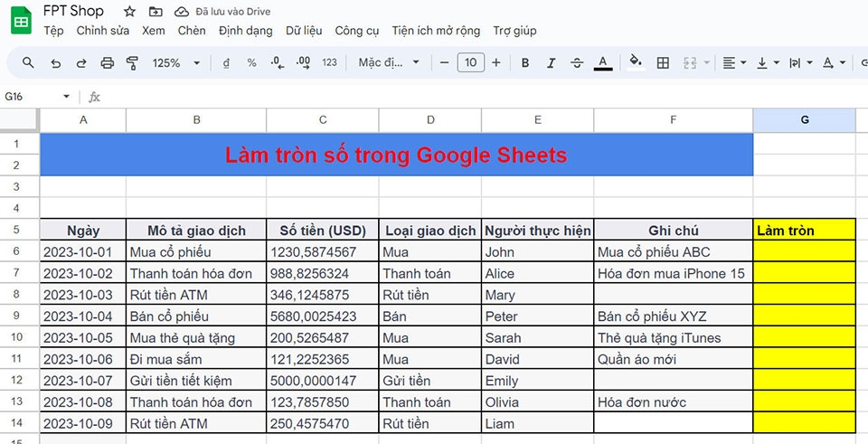This screenshot has width=868, height=444.
Task: Open the Mặc đị... font dropdown
Action: point(389,62)
